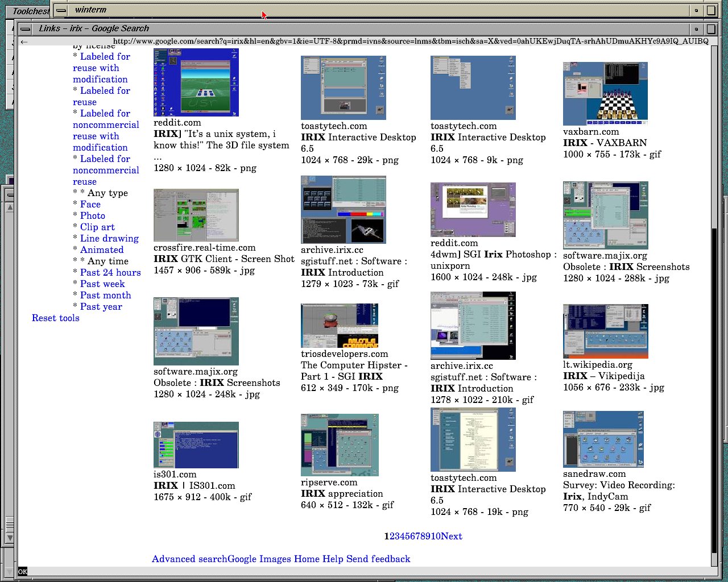Open Google Images Home link
This screenshot has width=728, height=582.
(x=274, y=559)
